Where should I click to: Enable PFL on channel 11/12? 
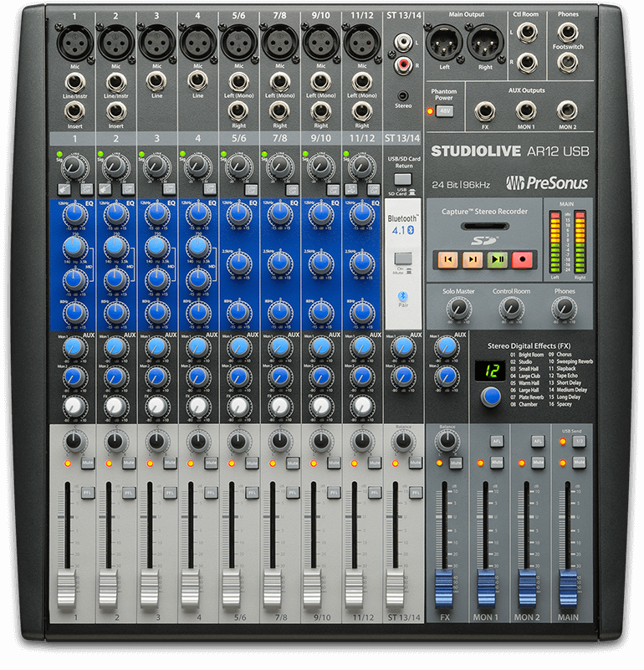click(375, 493)
